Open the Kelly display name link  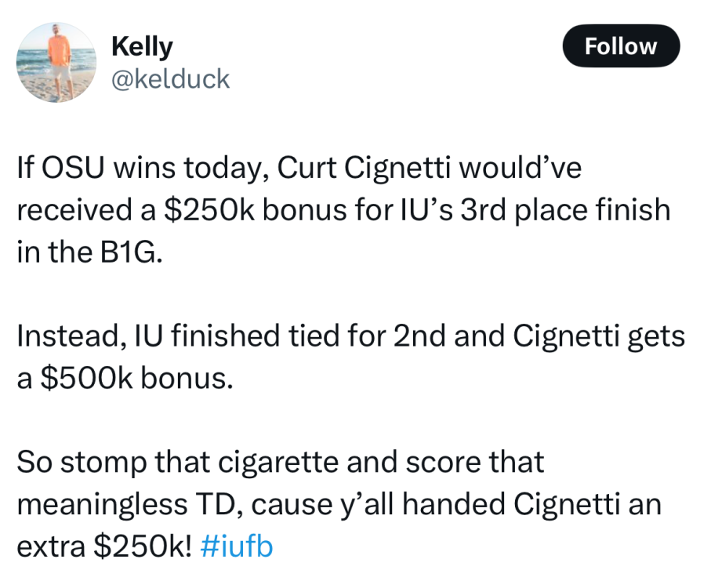[x=142, y=46]
